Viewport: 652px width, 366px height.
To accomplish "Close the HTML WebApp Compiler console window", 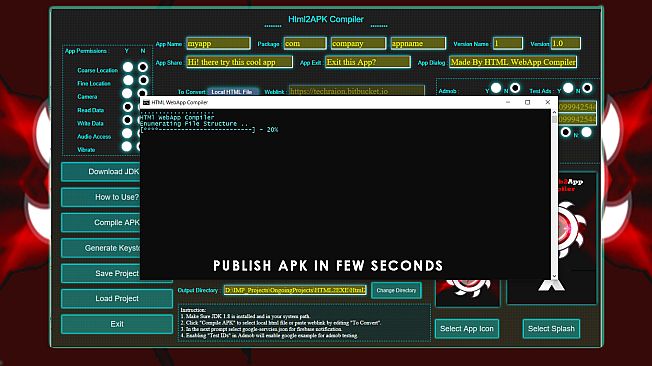I will (x=548, y=102).
